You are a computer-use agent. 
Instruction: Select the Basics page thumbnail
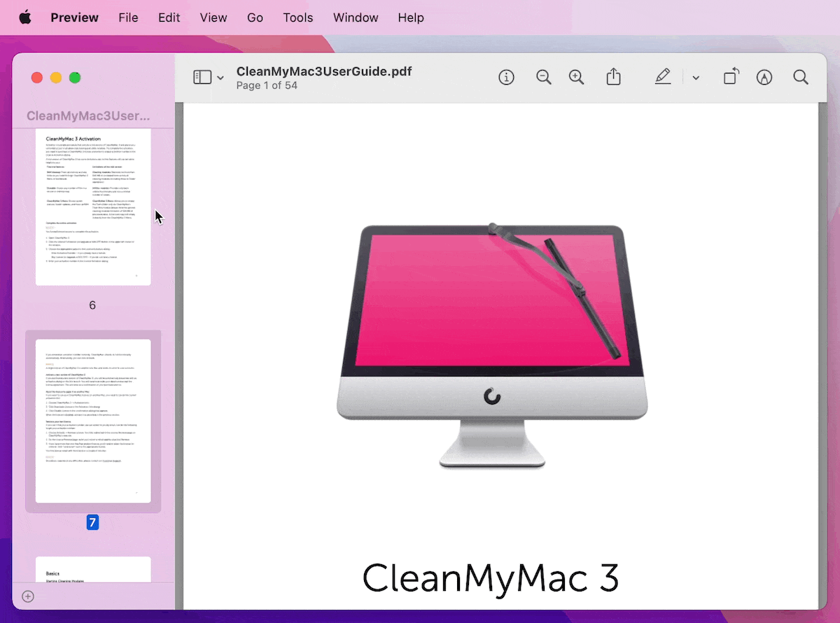click(x=93, y=569)
